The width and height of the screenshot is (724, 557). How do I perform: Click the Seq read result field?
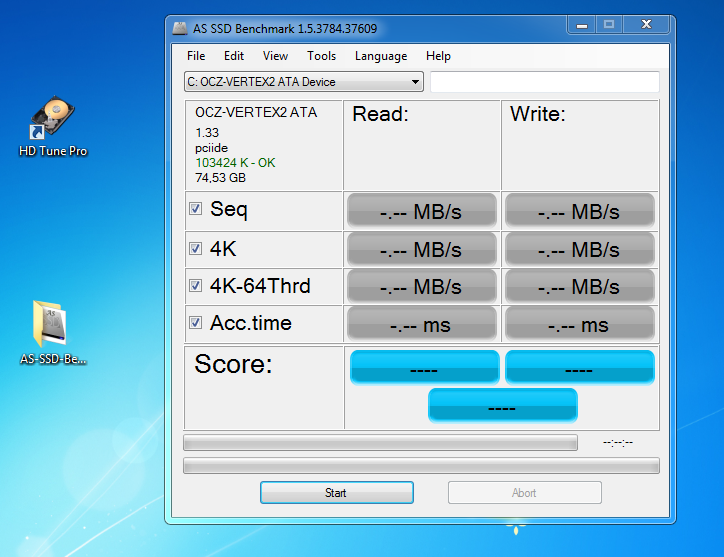[422, 211]
